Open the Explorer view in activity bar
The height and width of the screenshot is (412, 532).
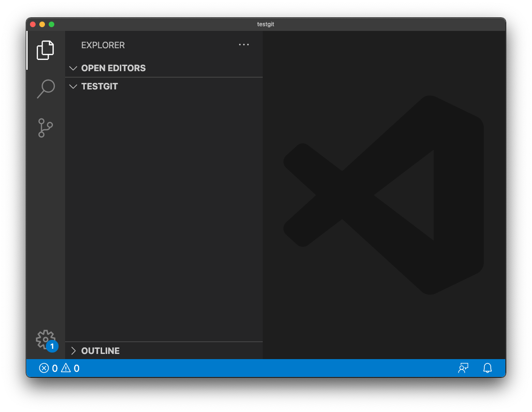click(x=45, y=50)
